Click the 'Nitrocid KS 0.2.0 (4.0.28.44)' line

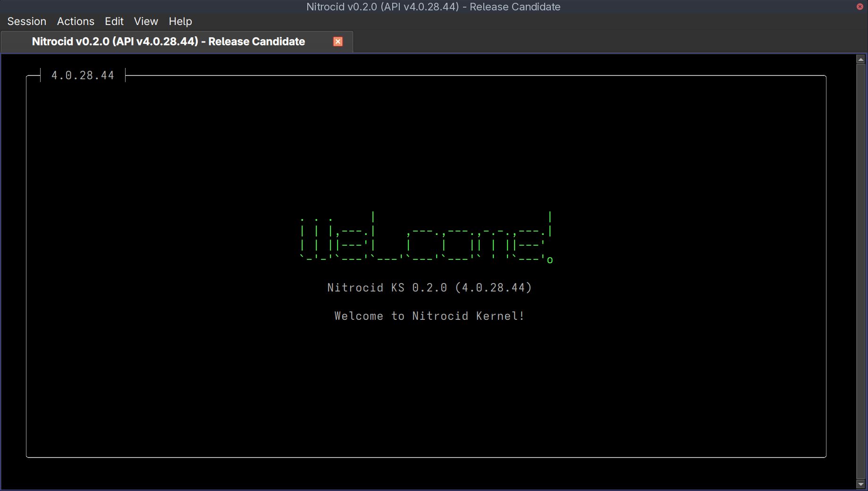coord(430,288)
